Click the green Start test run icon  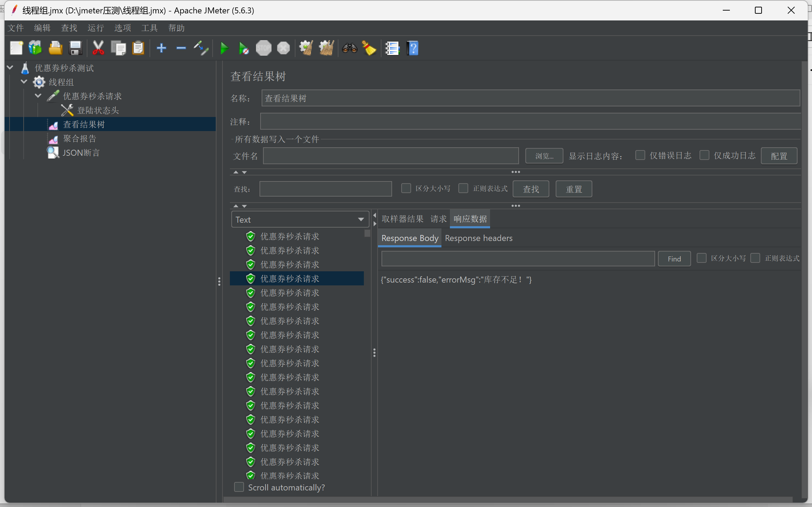tap(224, 48)
